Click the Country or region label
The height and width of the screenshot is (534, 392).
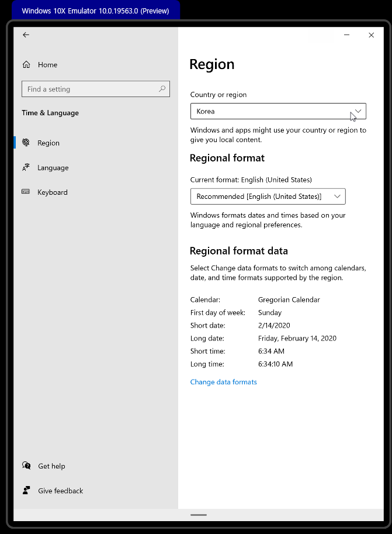[218, 95]
